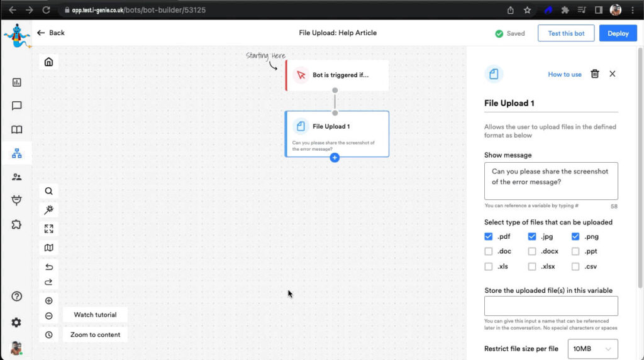Go back using the Back arrow
The height and width of the screenshot is (360, 644).
point(50,33)
